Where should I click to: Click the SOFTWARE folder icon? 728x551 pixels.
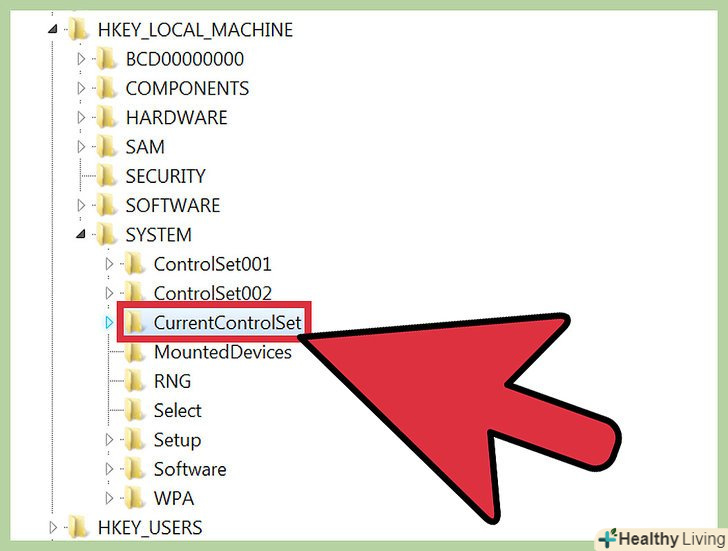pos(106,205)
